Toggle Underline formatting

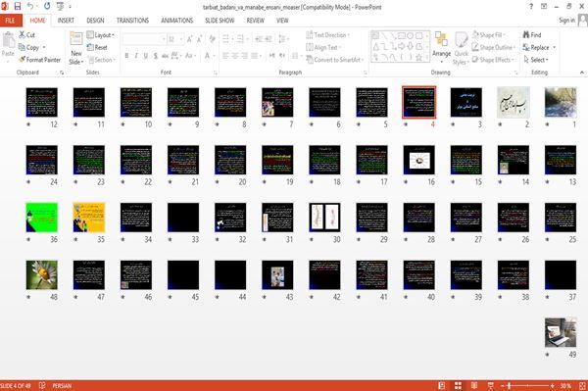click(x=145, y=56)
